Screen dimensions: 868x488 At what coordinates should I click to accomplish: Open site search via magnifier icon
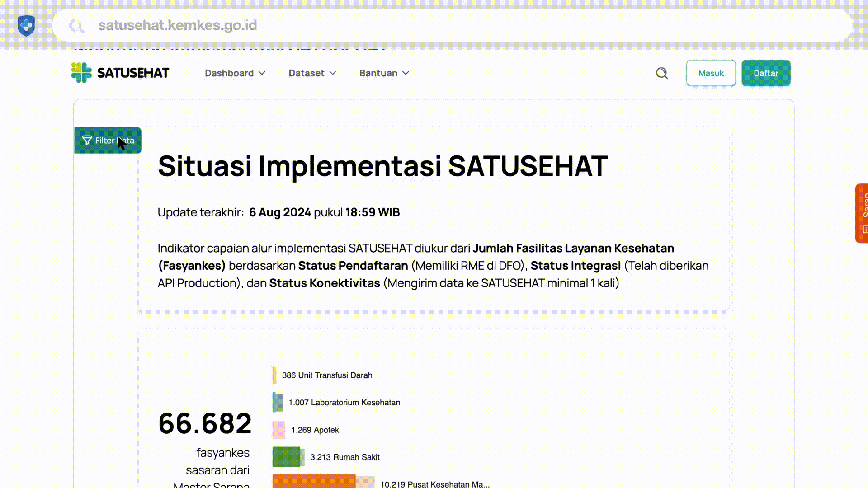point(662,73)
